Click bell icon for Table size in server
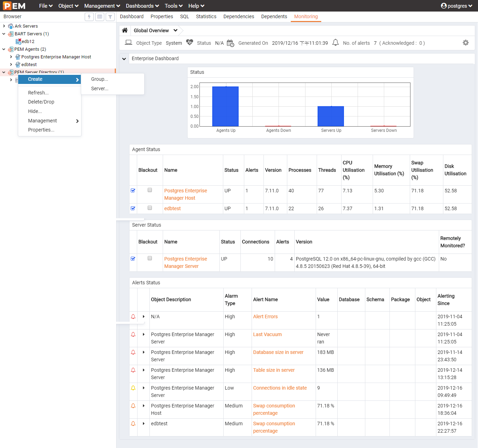The height and width of the screenshot is (448, 478). click(x=133, y=370)
